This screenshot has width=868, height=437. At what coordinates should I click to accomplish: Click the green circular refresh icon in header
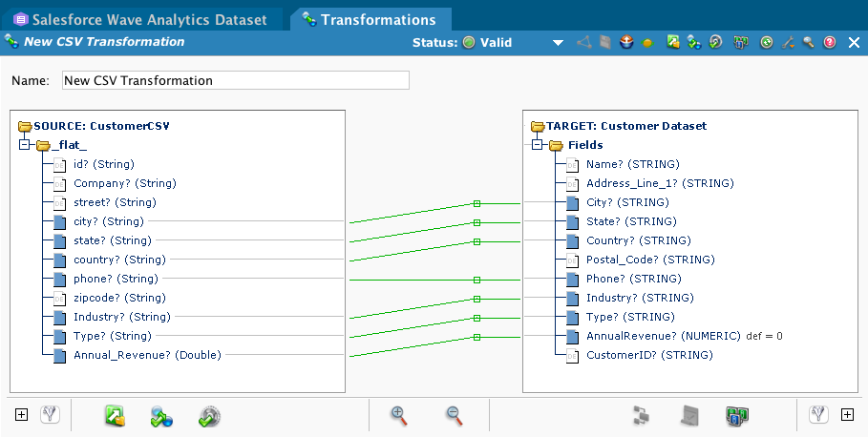766,42
